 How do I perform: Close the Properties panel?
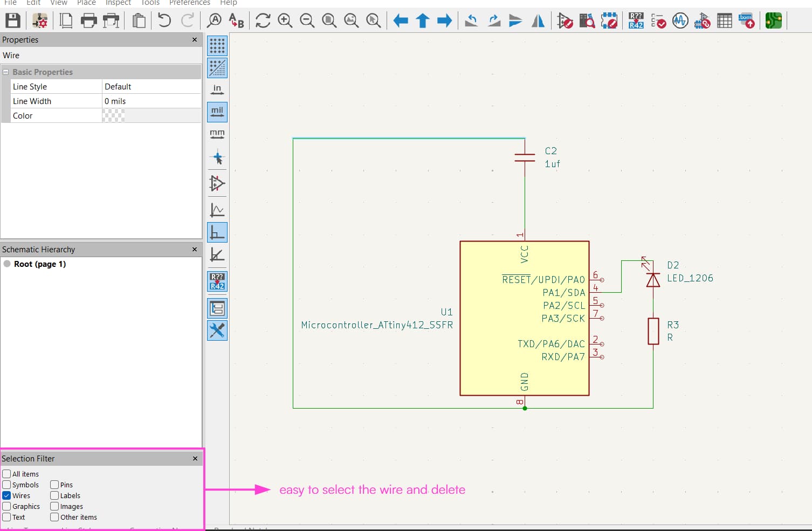tap(195, 40)
